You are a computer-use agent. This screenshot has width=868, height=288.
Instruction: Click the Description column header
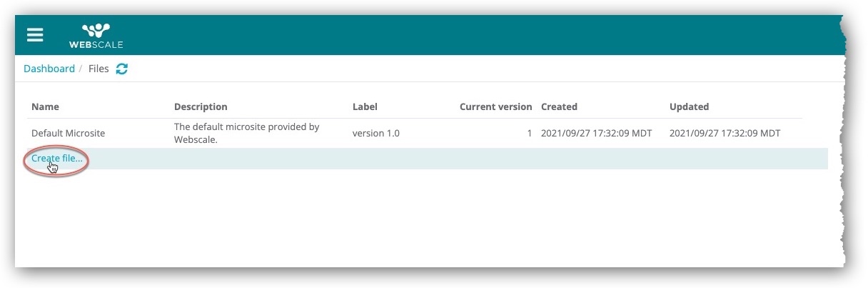click(201, 106)
